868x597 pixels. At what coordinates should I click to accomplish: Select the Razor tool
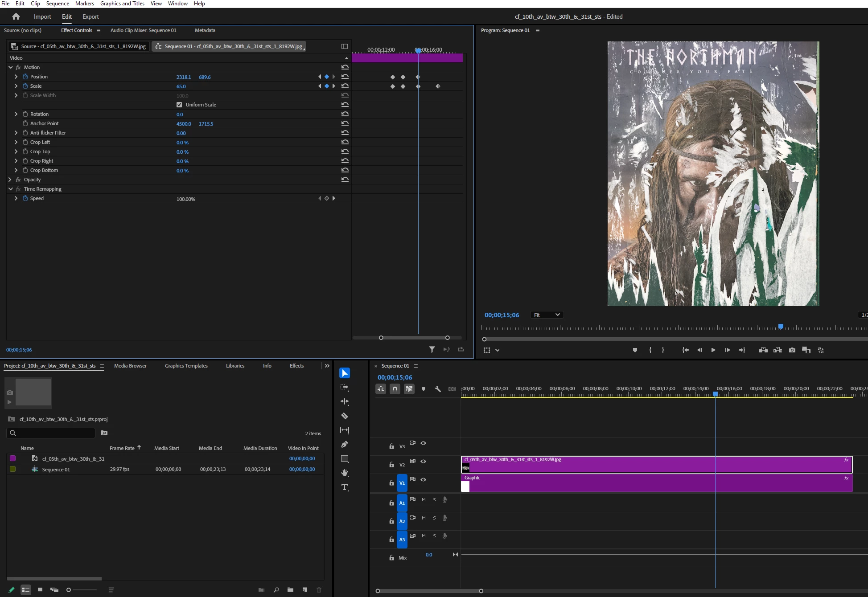[x=345, y=416]
